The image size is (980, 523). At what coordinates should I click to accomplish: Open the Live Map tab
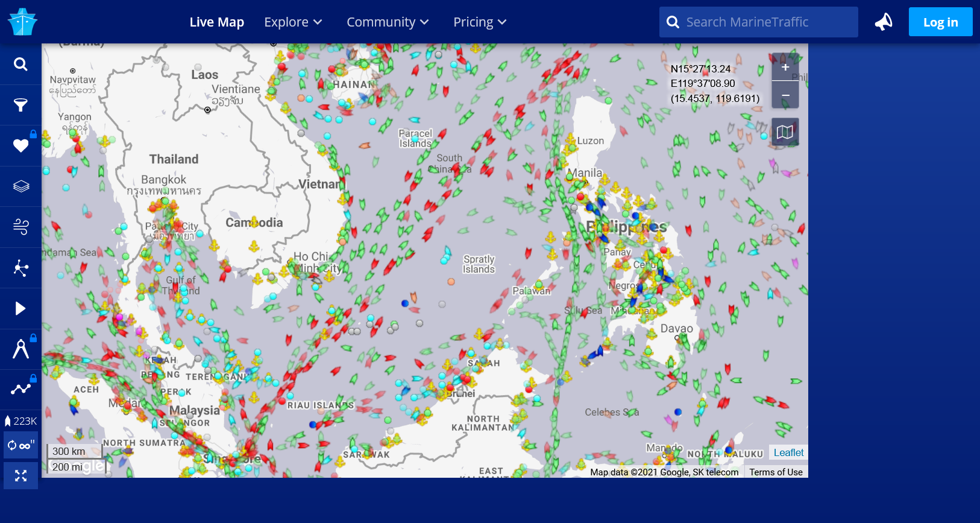point(216,22)
